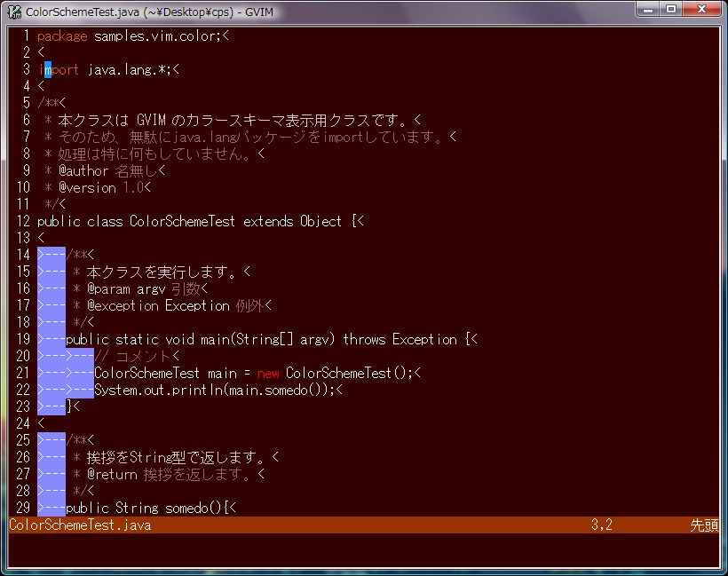
Task: Click the '// コメント' comment on line 20
Action: pyautogui.click(x=133, y=357)
